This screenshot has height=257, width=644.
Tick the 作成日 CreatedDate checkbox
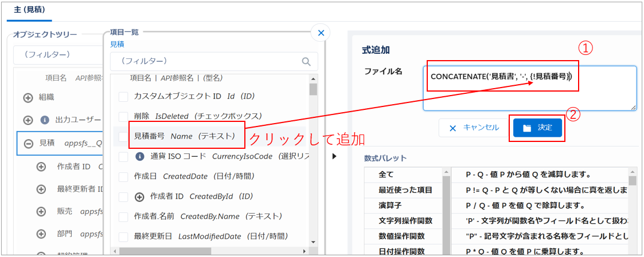click(123, 176)
